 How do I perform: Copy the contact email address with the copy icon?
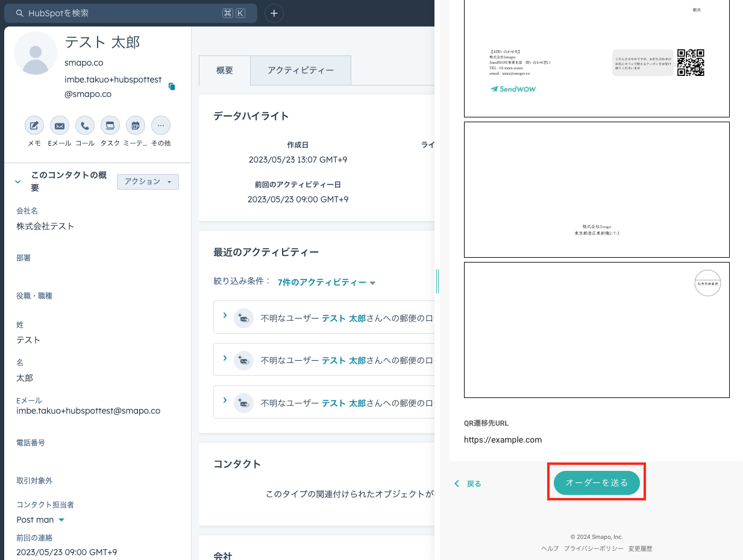172,87
